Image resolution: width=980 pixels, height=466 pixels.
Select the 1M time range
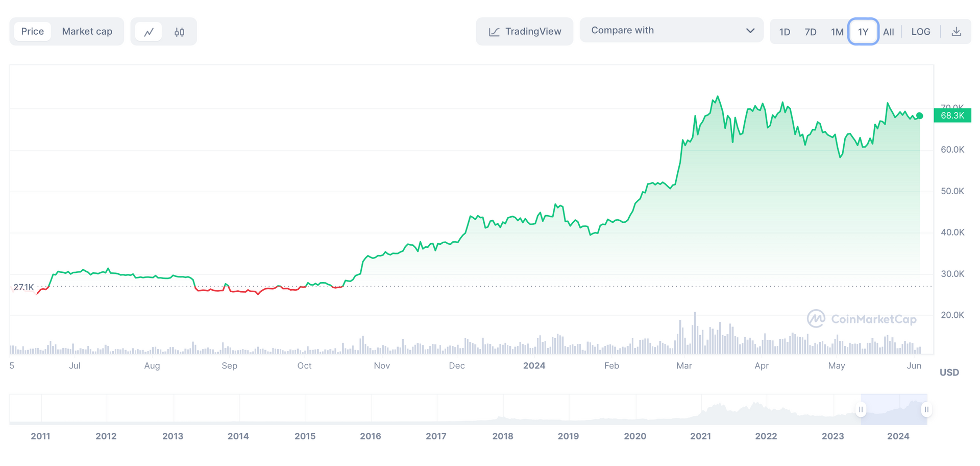[837, 31]
